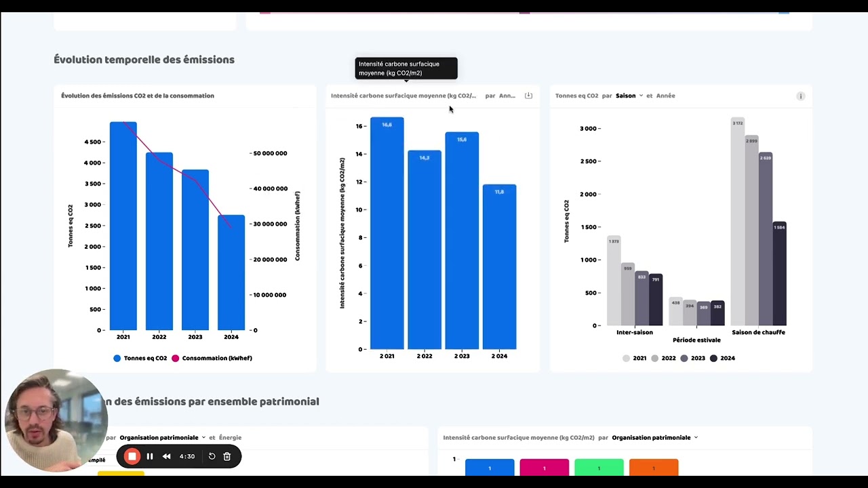
Task: Click the 2021 bar showing 16,6 intensity
Action: click(387, 234)
